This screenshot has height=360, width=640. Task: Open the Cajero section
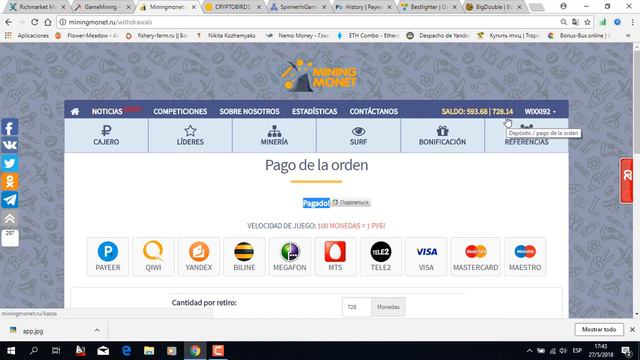(x=106, y=136)
